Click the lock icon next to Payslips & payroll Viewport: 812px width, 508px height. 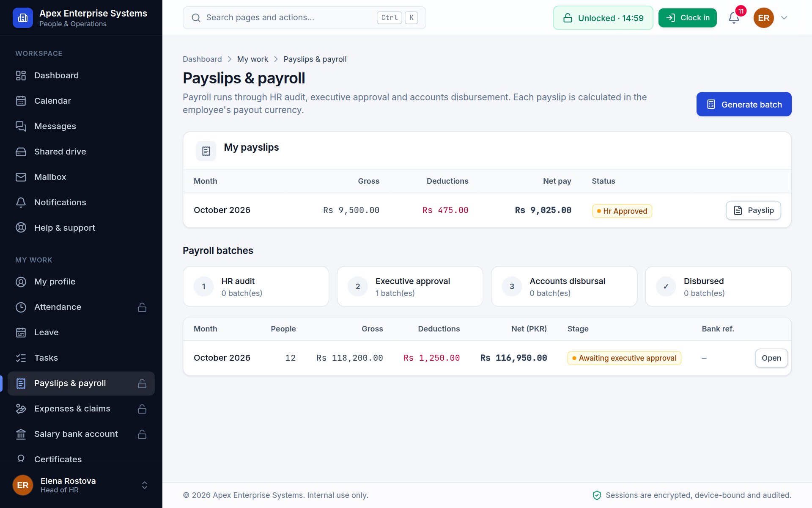(x=142, y=383)
